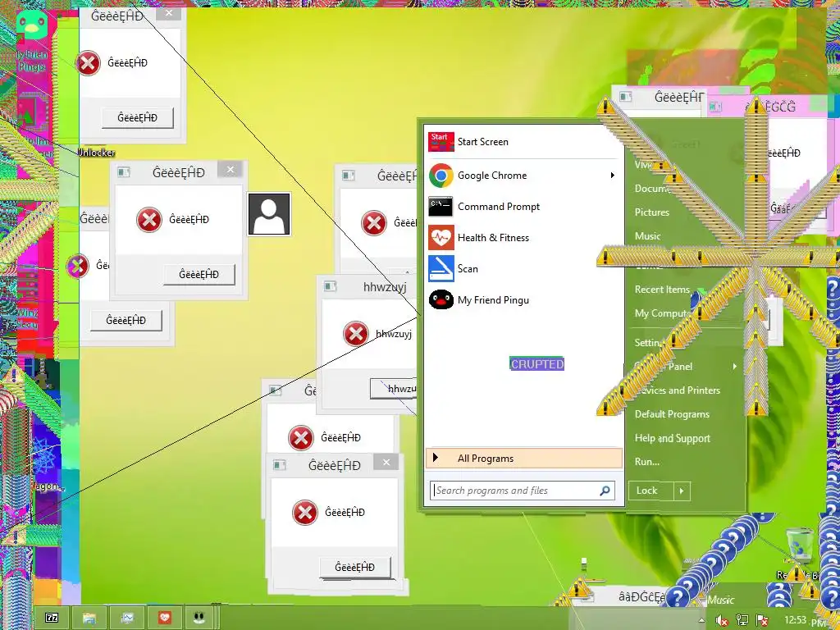
Task: Open Help and Support
Action: pos(673,438)
